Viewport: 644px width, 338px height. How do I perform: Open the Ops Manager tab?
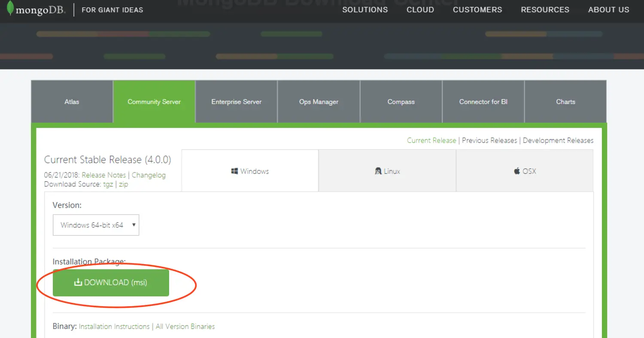point(319,102)
